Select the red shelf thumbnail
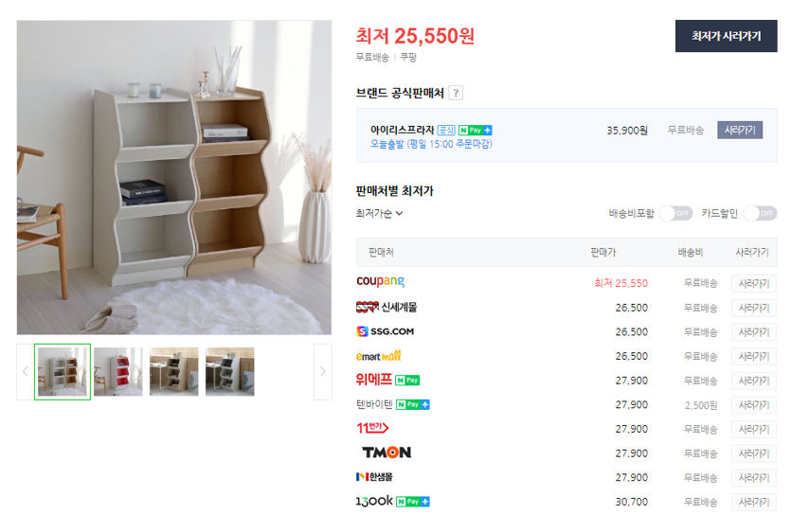The image size is (792, 532). point(118,371)
